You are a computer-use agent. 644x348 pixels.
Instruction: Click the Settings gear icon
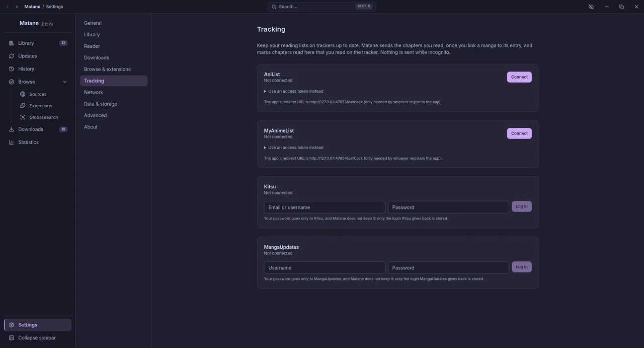coord(12,325)
